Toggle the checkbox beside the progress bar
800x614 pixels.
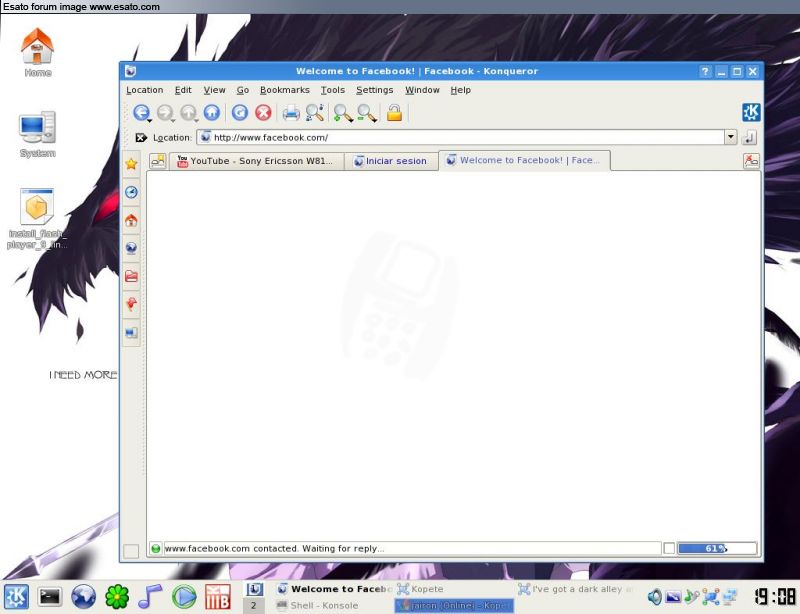tap(669, 548)
